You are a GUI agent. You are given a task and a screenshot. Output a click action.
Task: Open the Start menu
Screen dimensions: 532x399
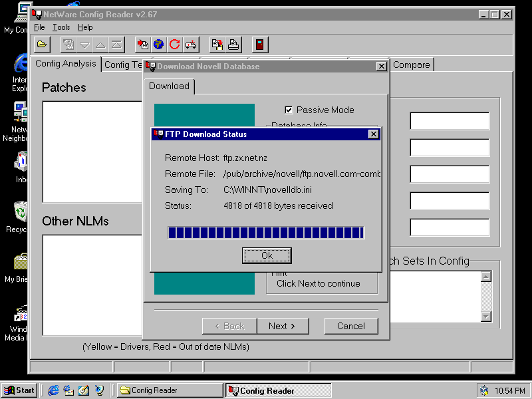(20, 390)
